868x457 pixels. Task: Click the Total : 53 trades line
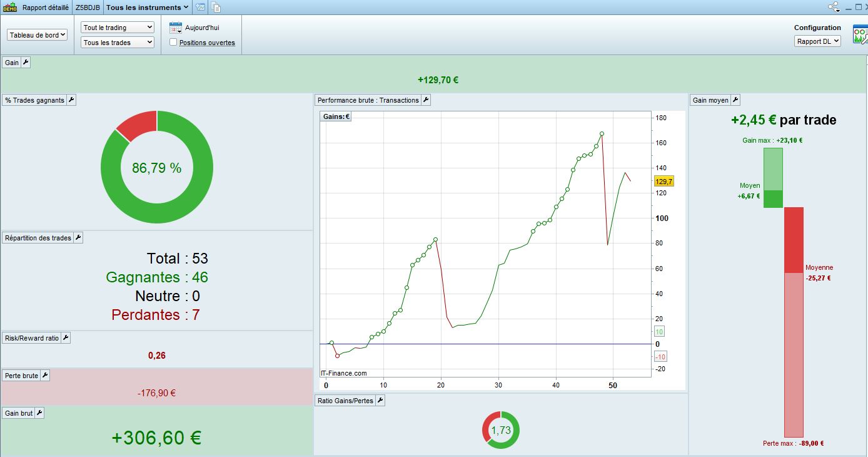click(x=178, y=259)
